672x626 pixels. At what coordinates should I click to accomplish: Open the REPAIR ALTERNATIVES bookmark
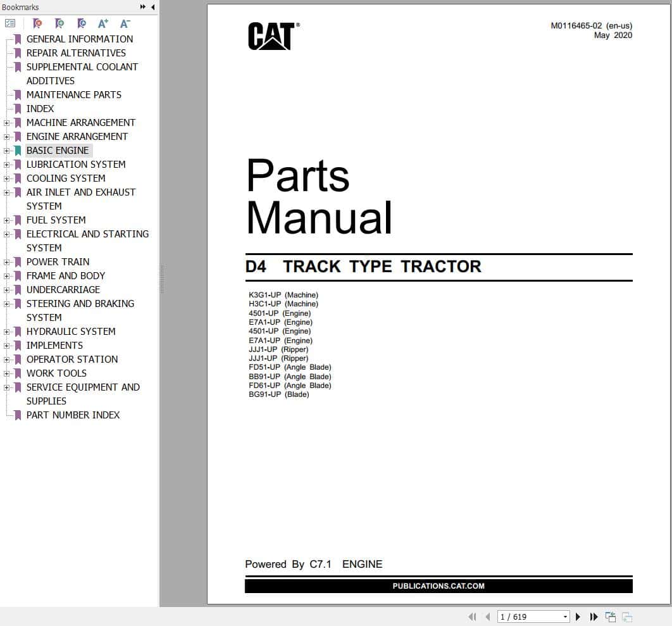[77, 53]
